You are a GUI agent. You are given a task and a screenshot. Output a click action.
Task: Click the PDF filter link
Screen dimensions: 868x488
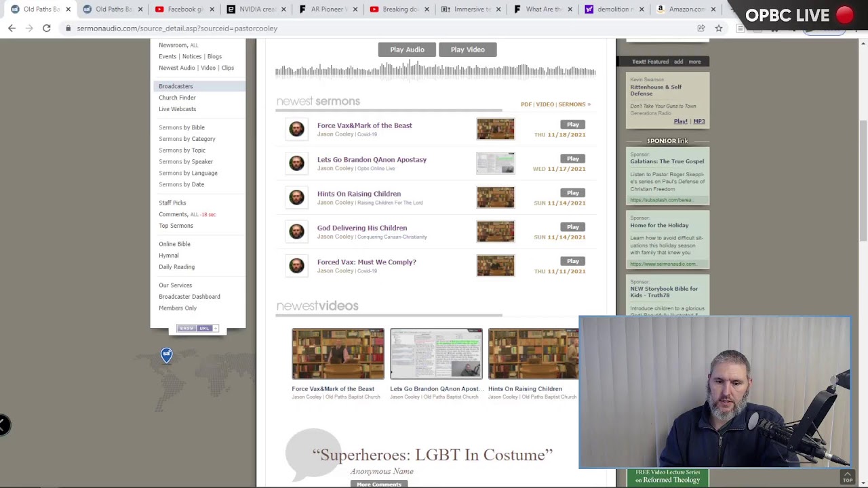coord(526,104)
